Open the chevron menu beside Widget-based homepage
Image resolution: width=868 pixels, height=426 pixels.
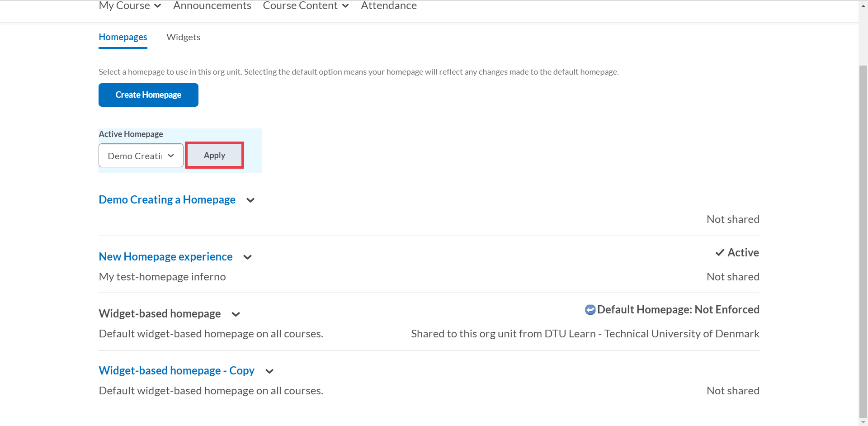coord(236,314)
